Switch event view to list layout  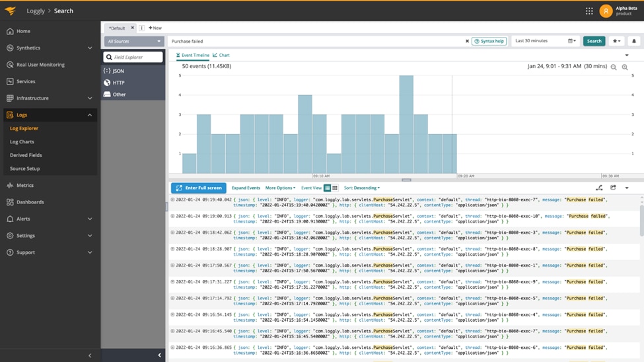(x=327, y=188)
